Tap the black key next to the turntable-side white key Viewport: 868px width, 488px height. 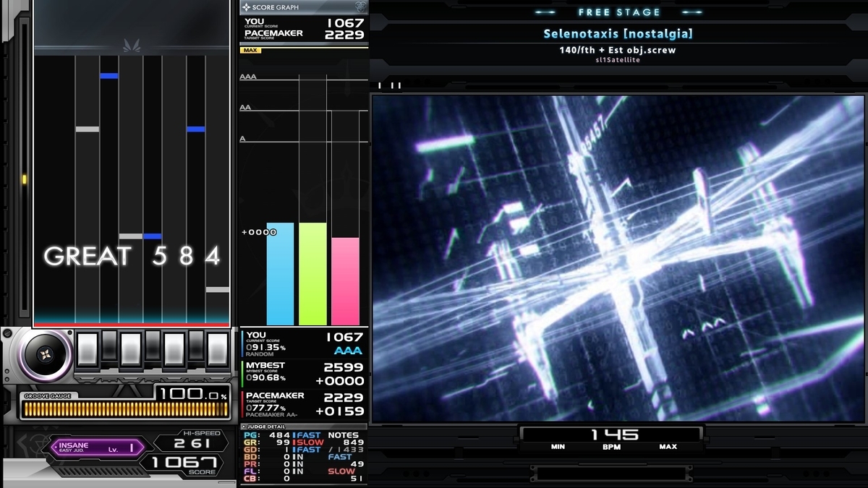pos(109,346)
